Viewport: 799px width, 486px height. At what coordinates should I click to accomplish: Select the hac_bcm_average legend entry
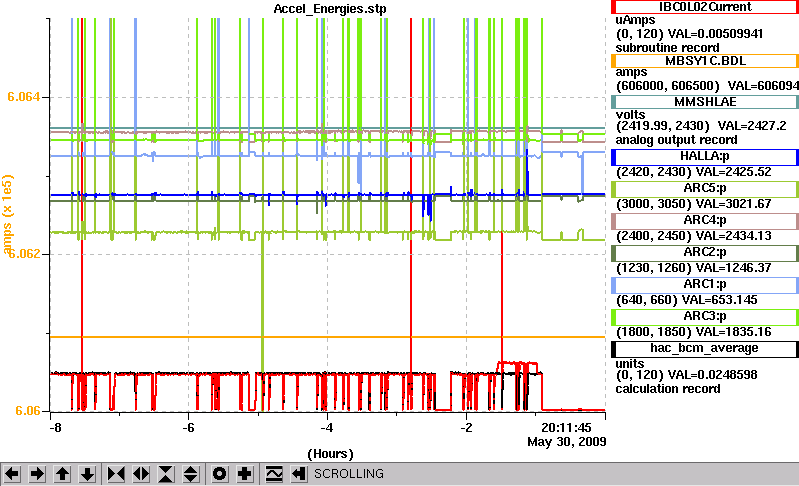[x=705, y=349]
